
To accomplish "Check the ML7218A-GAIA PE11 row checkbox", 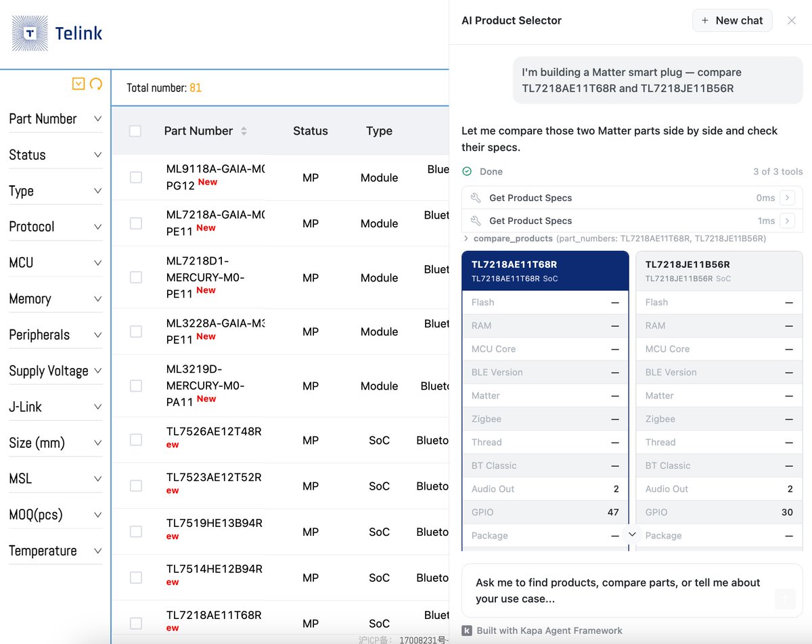I will (136, 223).
